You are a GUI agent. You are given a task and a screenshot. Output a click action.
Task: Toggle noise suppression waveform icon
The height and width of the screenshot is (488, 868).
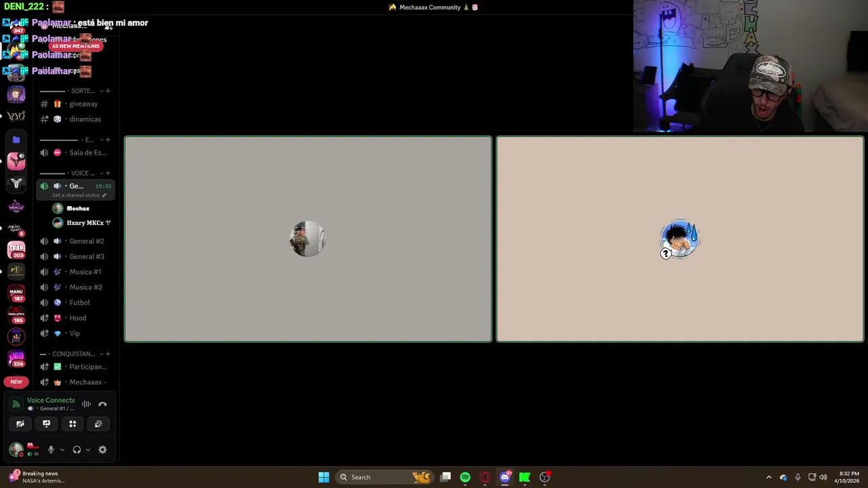click(86, 404)
